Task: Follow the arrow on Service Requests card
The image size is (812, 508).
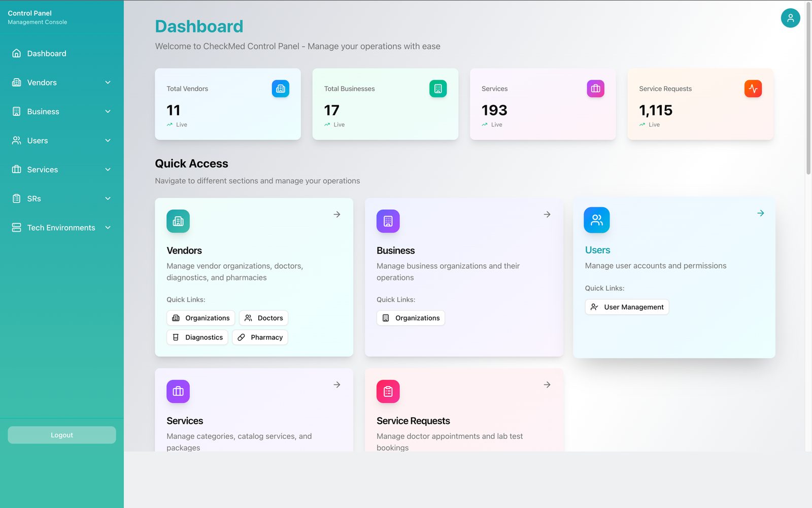Action: [x=547, y=385]
